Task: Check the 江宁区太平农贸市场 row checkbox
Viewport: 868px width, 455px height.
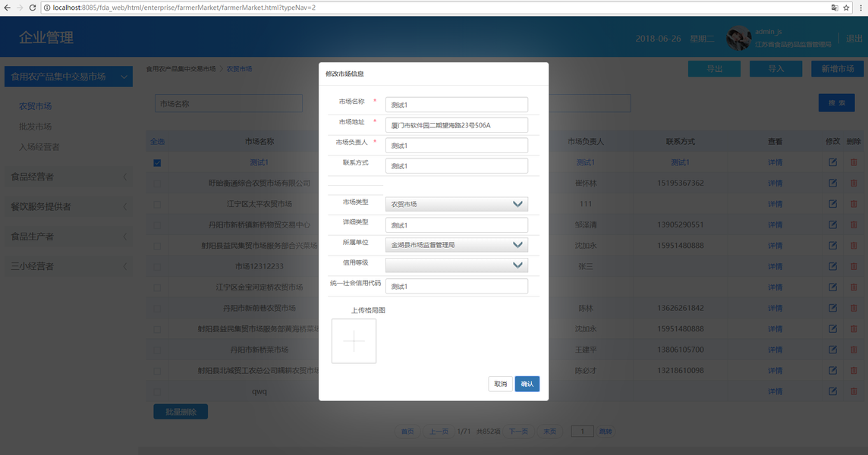Action: point(157,204)
